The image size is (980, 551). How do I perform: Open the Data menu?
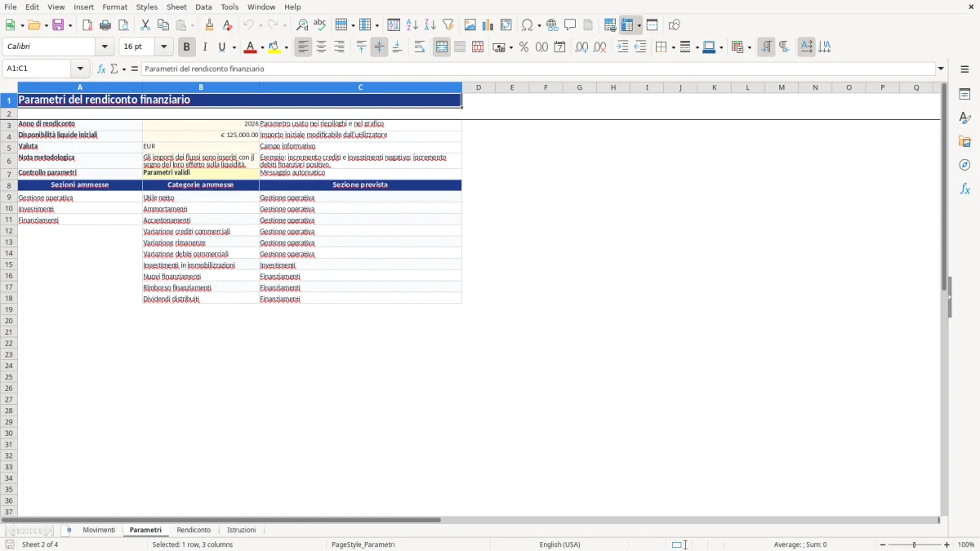203,7
